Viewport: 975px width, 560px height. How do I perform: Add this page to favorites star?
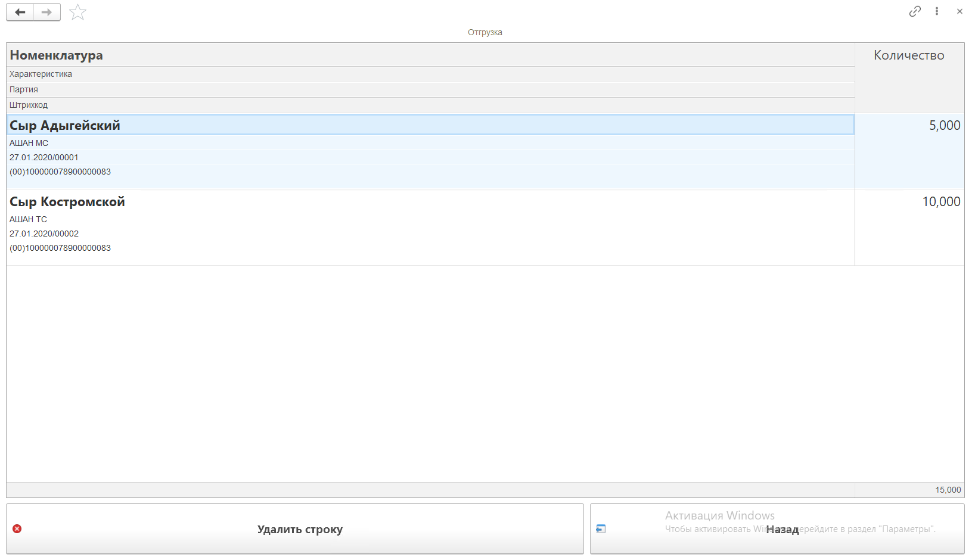click(77, 12)
